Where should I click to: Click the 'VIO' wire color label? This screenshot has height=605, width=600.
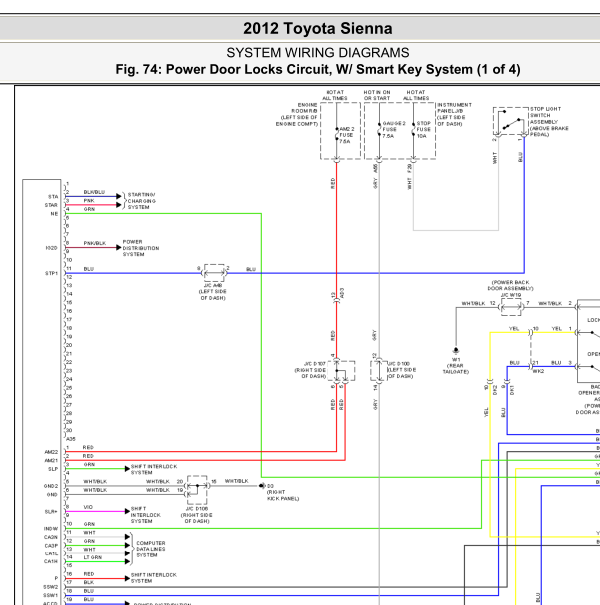click(x=88, y=507)
